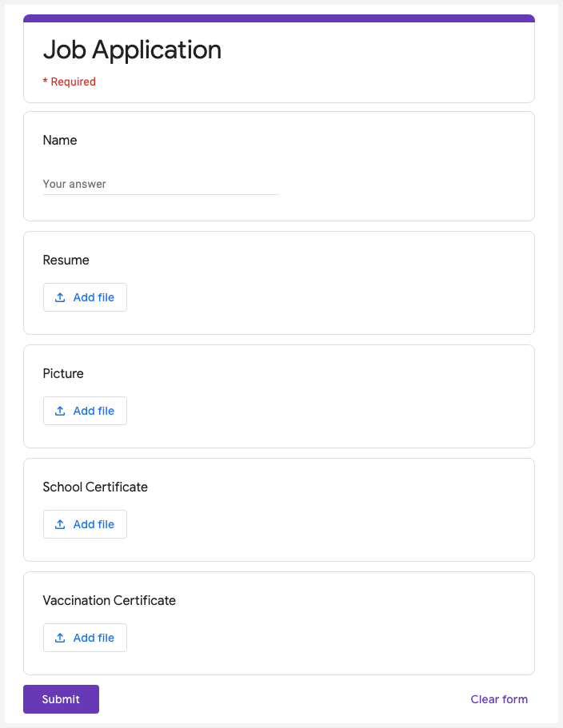This screenshot has width=563, height=728.
Task: Select the Name question card
Action: coord(278,165)
